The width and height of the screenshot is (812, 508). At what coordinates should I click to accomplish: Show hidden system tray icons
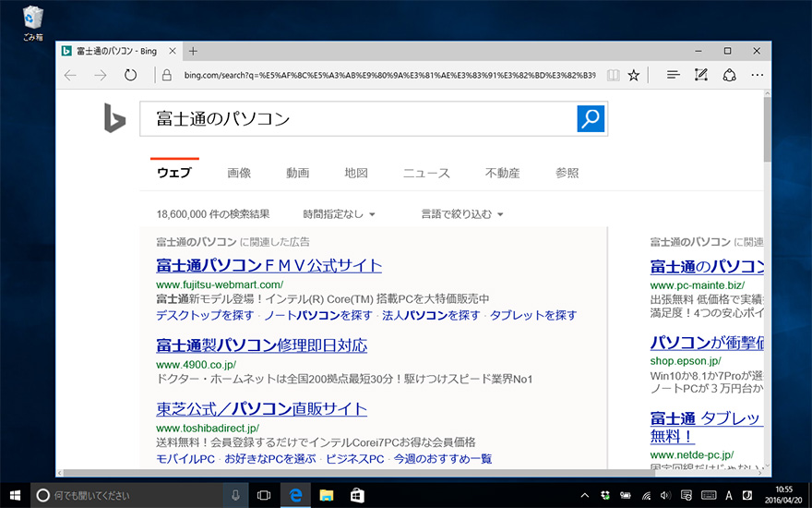[x=584, y=496]
